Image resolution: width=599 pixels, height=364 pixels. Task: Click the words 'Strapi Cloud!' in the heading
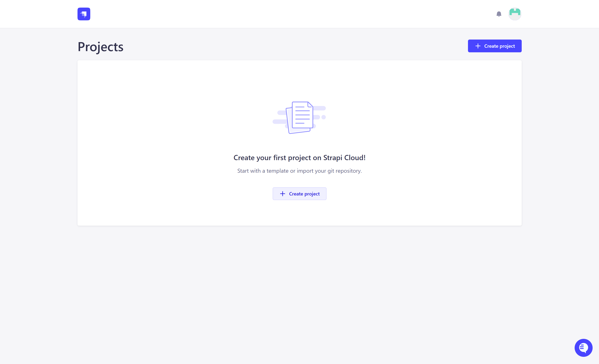[x=344, y=158]
